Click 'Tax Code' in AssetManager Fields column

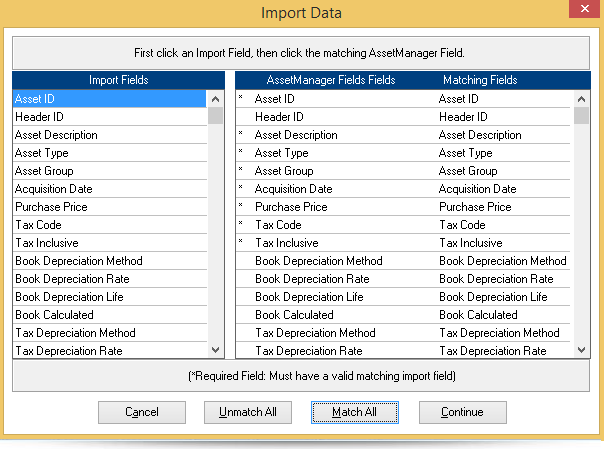[279, 225]
